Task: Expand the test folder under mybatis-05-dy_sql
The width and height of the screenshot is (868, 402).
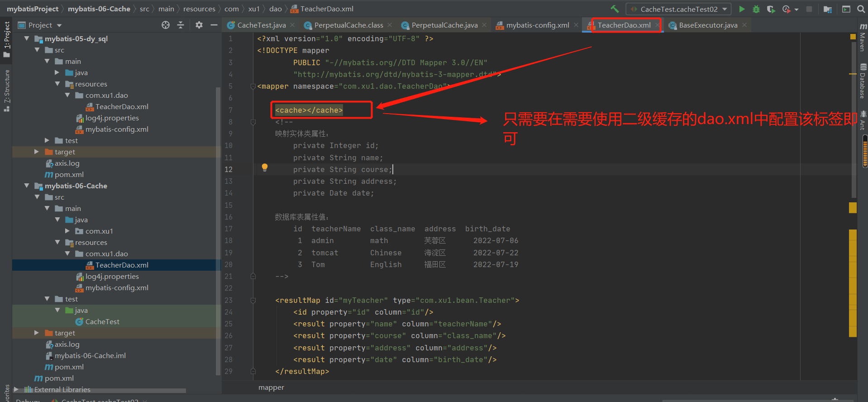Action: 47,140
